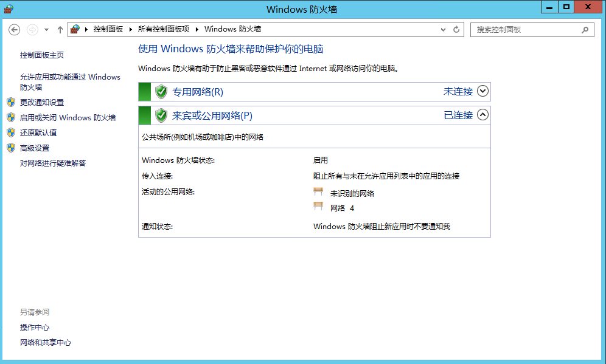Click the forward navigation arrow
606x364 pixels.
(x=32, y=30)
